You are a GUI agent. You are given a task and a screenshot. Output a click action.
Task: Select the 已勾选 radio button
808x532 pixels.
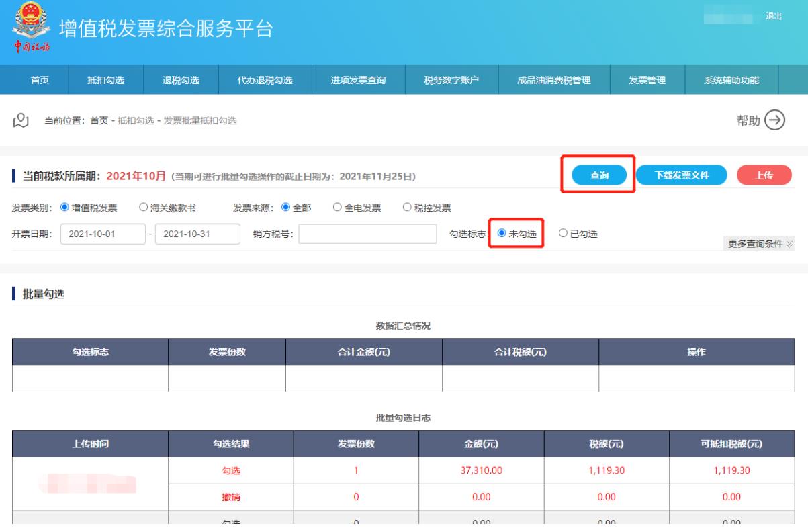click(563, 234)
